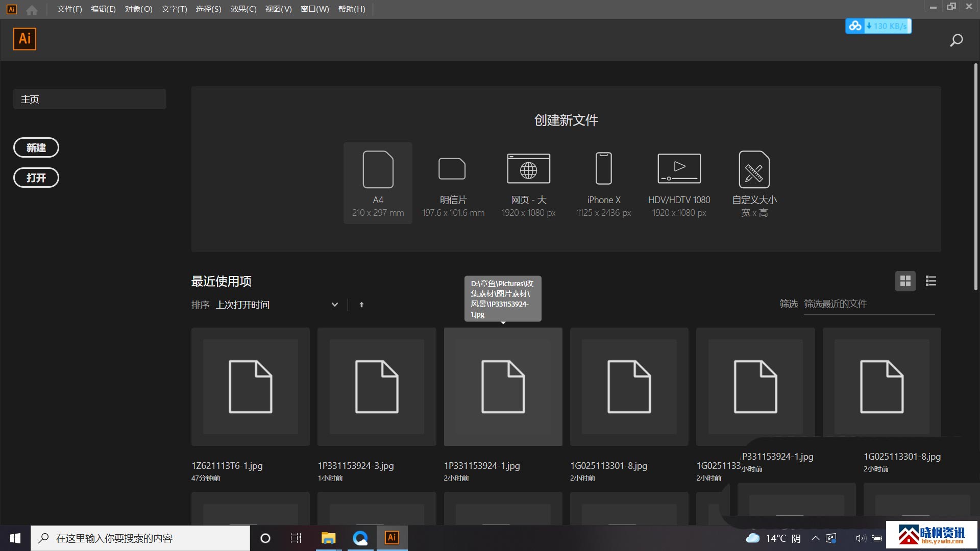Image resolution: width=980 pixels, height=551 pixels.
Task: Click the 新建 button
Action: point(36,147)
